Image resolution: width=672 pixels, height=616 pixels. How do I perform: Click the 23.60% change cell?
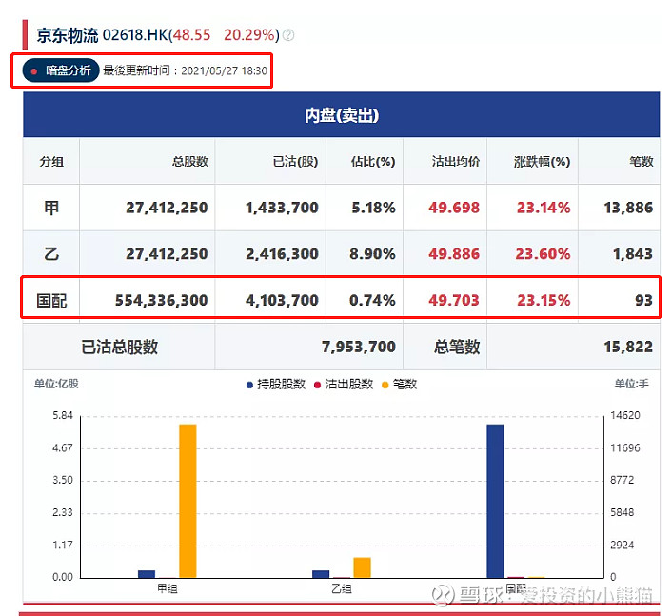[543, 254]
